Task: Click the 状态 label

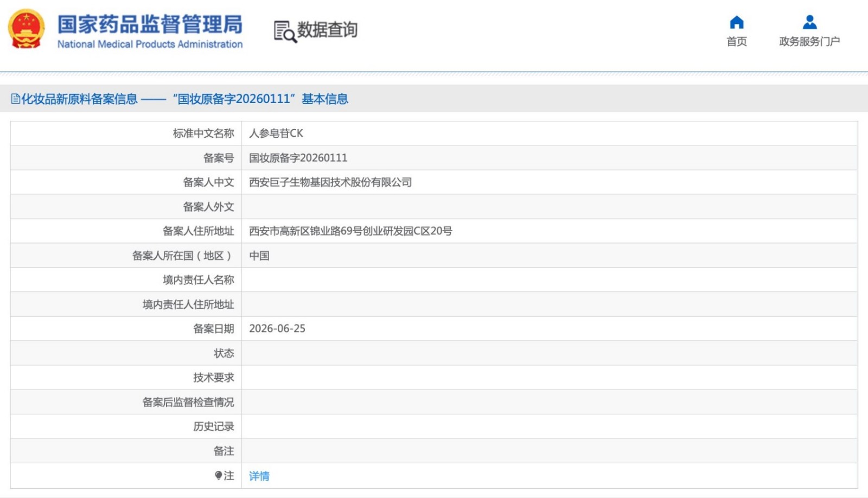Action: 224,353
